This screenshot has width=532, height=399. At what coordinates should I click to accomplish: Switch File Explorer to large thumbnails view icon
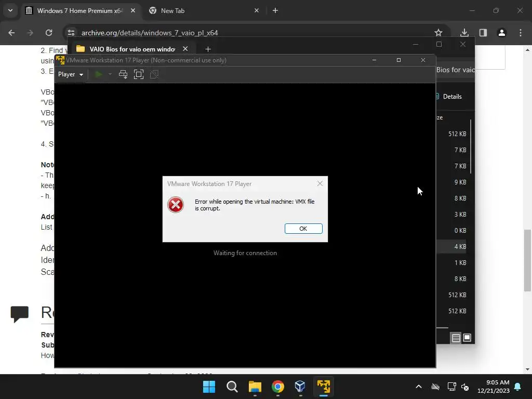coord(467,338)
